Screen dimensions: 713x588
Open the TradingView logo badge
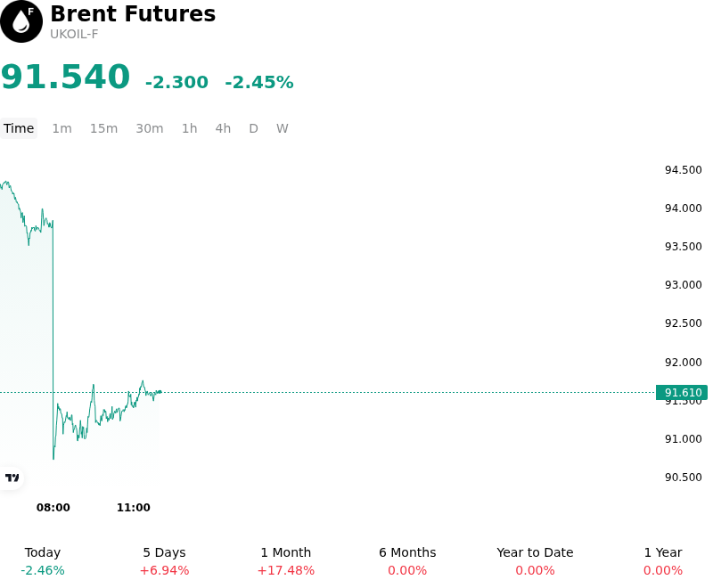tap(12, 478)
